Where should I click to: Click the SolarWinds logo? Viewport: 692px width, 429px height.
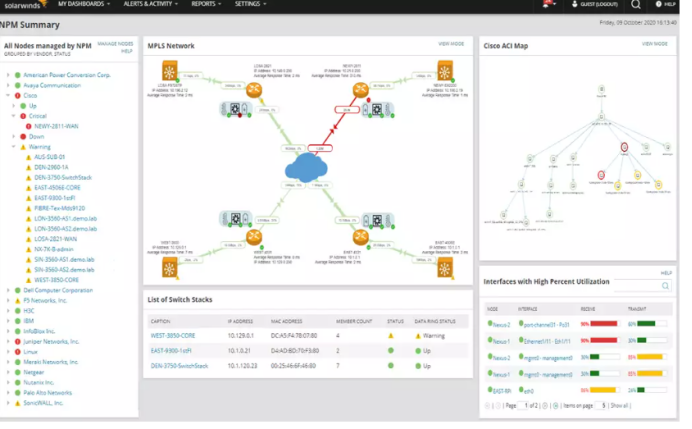(25, 5)
